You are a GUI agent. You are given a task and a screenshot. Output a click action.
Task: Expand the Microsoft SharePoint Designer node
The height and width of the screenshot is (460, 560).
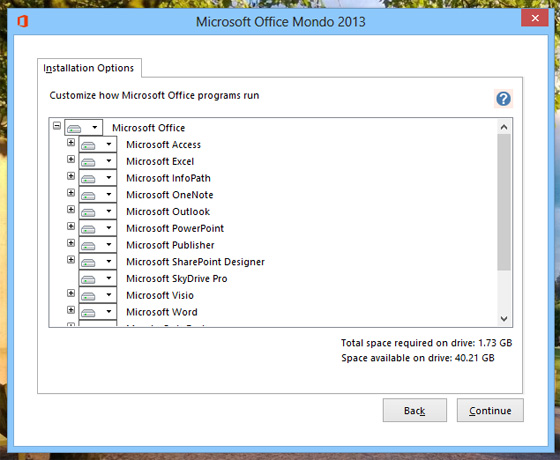[71, 260]
